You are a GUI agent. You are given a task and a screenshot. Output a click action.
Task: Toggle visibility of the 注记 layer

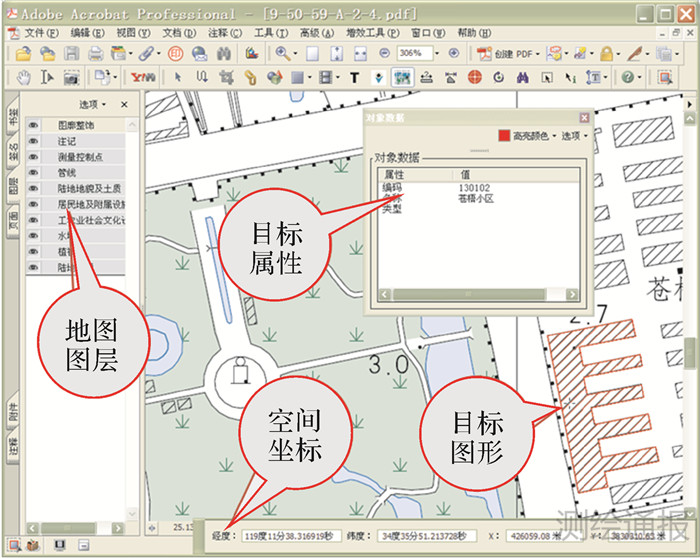tap(33, 141)
